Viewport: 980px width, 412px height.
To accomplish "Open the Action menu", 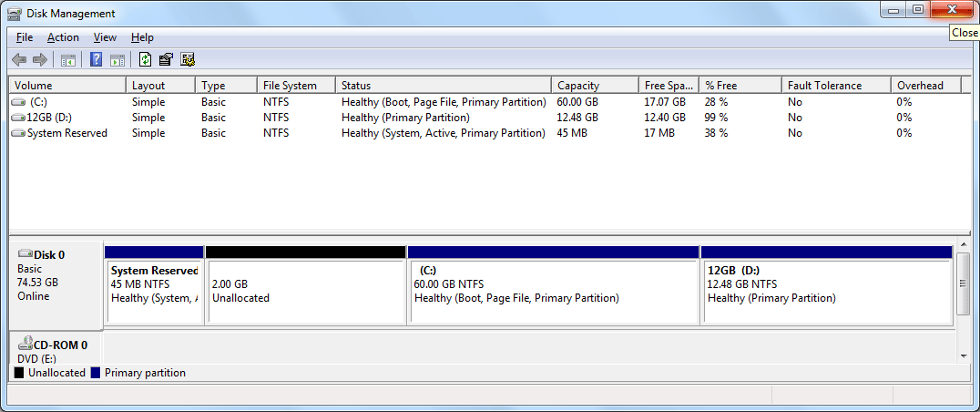I will [x=63, y=37].
